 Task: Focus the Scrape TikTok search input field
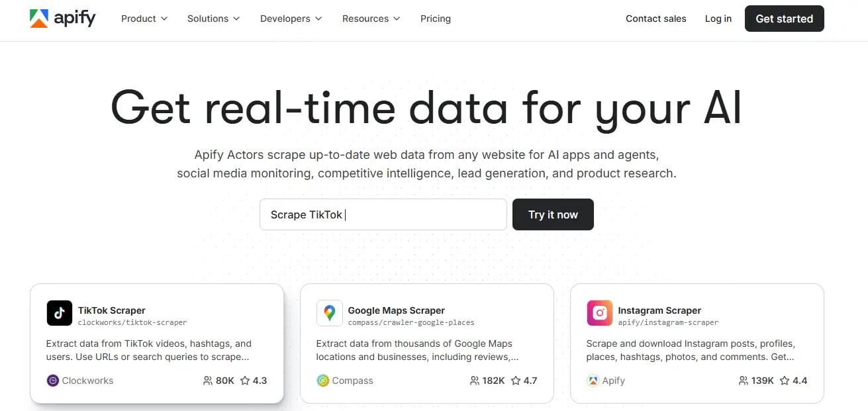[383, 214]
